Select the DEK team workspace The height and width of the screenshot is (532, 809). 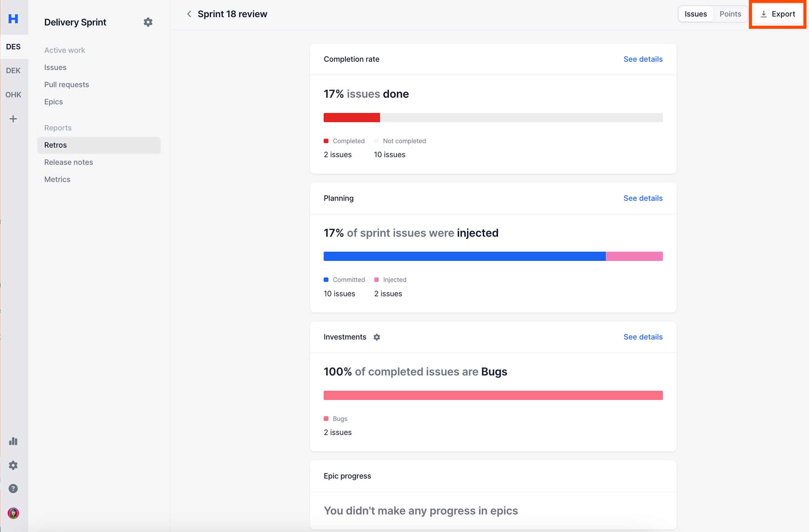click(x=13, y=71)
